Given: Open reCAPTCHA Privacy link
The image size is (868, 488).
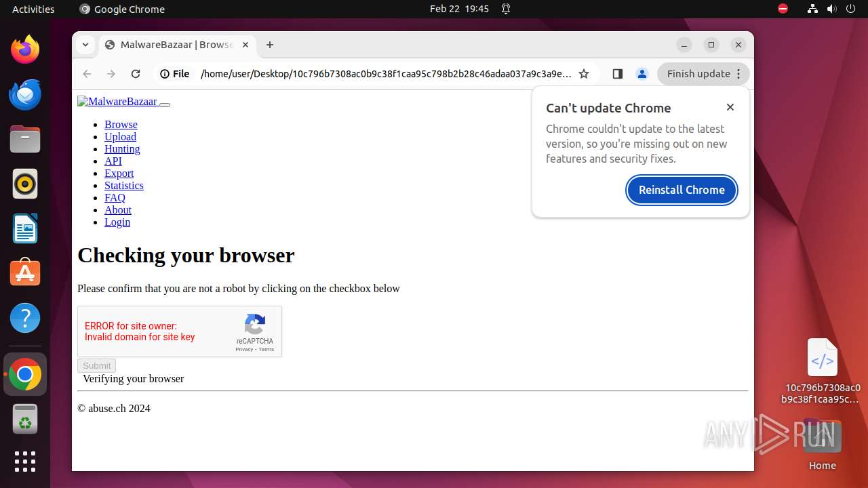Looking at the screenshot, I should point(244,349).
